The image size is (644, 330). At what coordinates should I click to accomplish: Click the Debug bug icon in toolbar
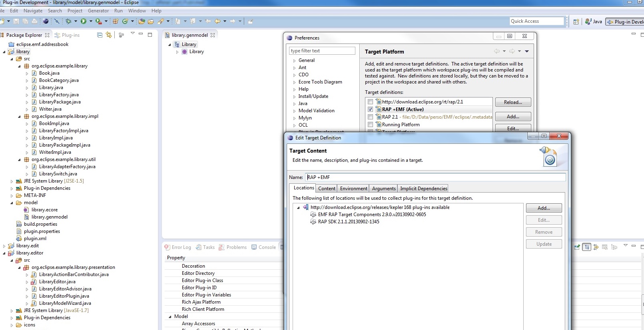click(68, 21)
